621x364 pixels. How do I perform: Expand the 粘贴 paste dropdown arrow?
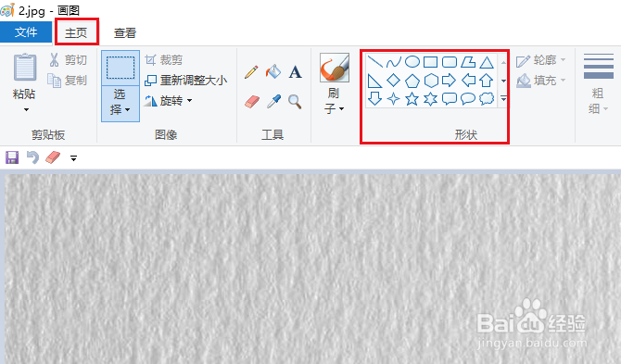[26, 109]
